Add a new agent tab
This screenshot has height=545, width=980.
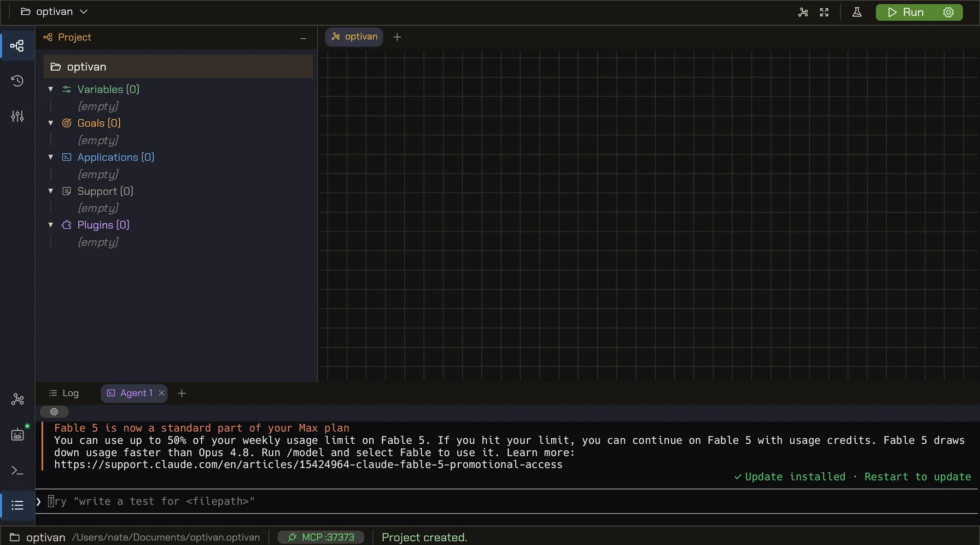point(182,393)
